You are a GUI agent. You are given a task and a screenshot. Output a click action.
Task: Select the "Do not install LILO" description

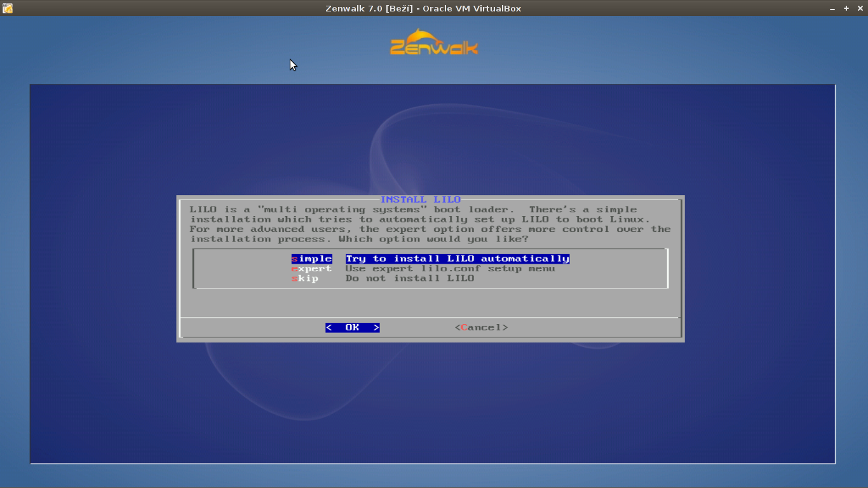tap(410, 278)
